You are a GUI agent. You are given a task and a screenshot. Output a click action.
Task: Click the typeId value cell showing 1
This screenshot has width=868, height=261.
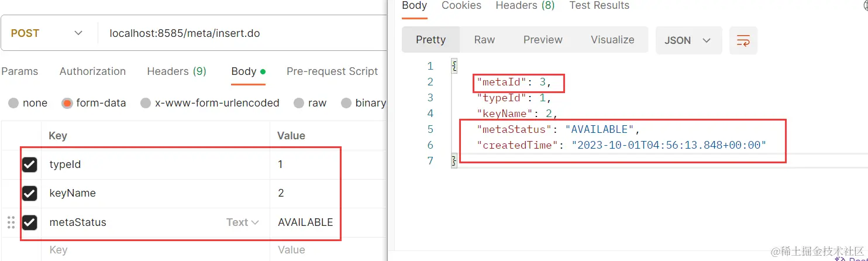pos(329,165)
